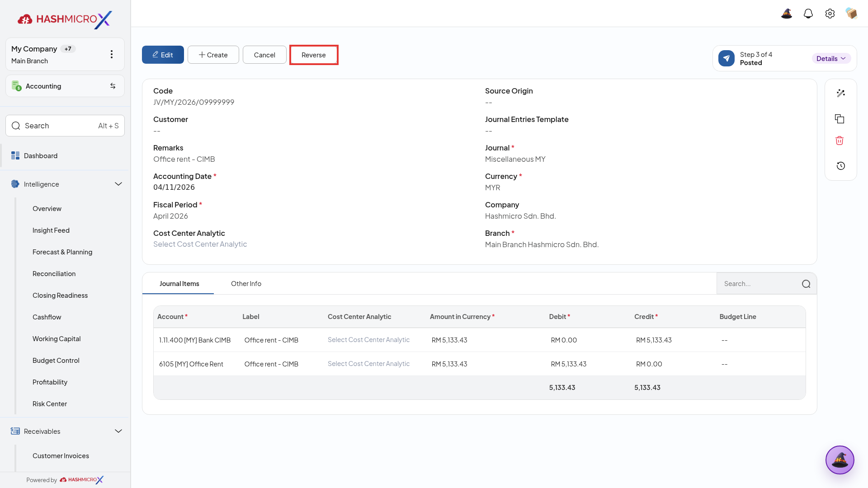Open Reconciliation menu item
Viewport: 868px width, 488px height.
point(54,273)
